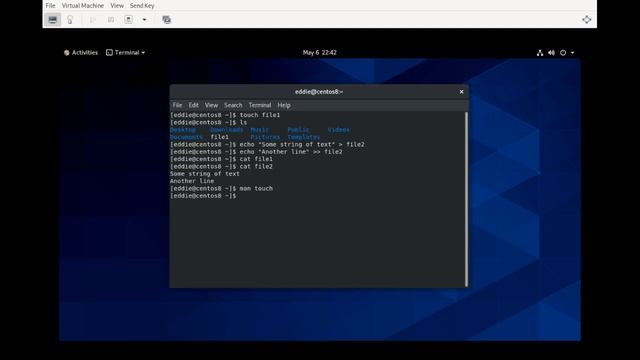Click the 'cat file1' command line
Viewport: 640px width, 360px height.
tap(221, 159)
